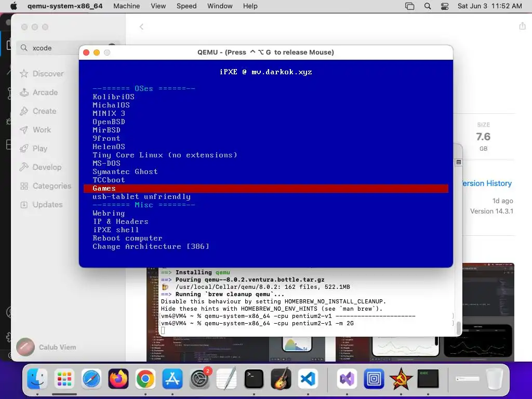Open Develop in the App Store sidebar

tap(41, 167)
